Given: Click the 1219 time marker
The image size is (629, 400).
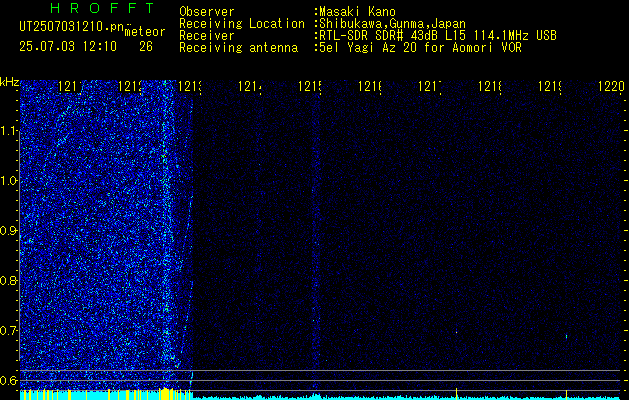Looking at the screenshot, I should point(550,86).
